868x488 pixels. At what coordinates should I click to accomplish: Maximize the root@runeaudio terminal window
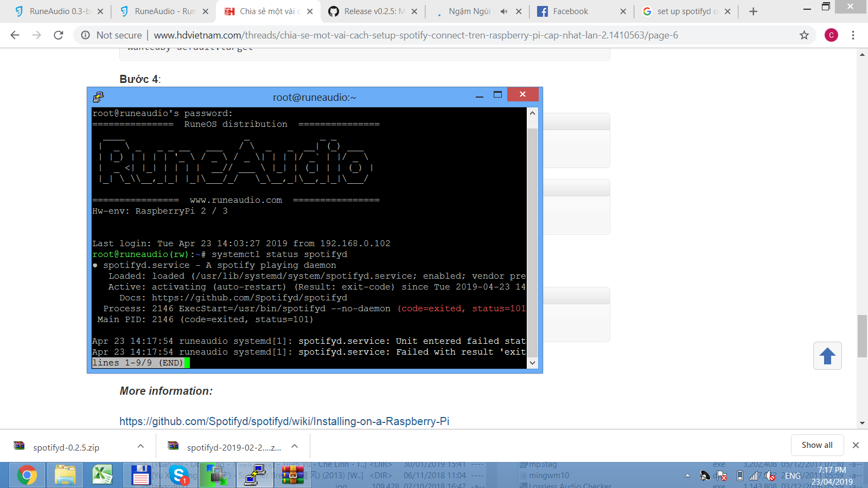point(497,95)
